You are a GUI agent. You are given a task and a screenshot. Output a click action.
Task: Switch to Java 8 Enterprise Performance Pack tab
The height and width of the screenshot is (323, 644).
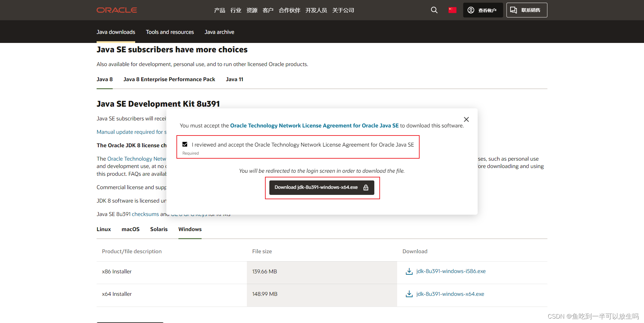[169, 79]
